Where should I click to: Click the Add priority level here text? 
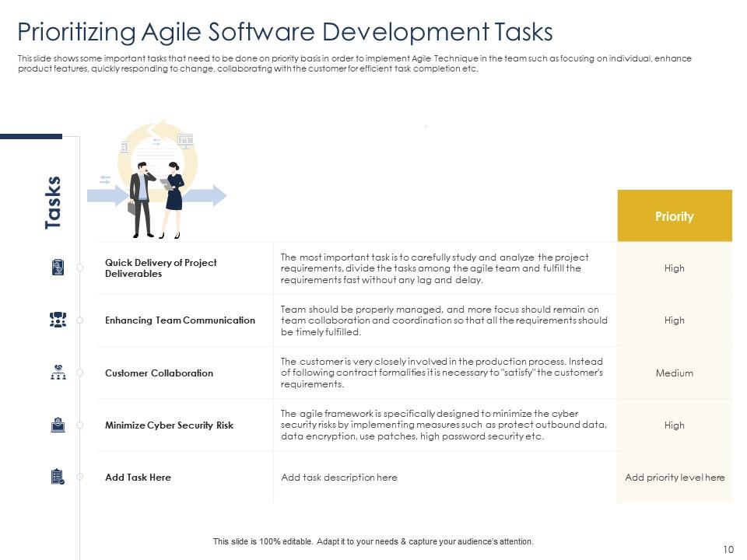(x=675, y=478)
